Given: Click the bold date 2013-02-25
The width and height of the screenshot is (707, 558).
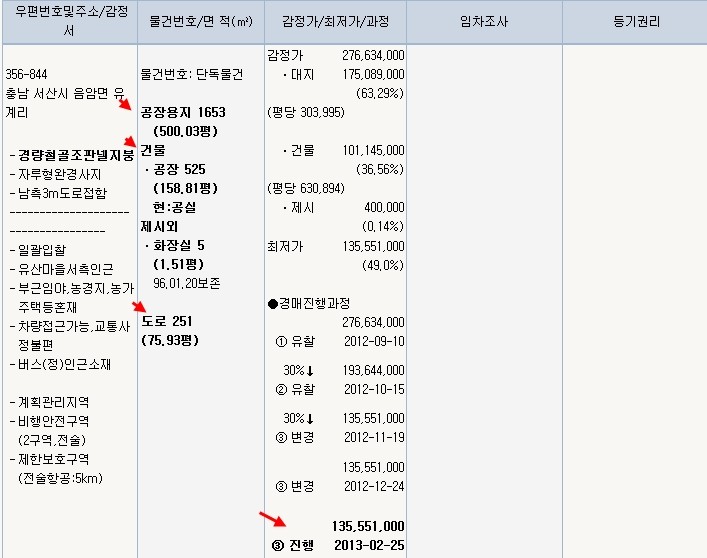Looking at the screenshot, I should point(369,545).
